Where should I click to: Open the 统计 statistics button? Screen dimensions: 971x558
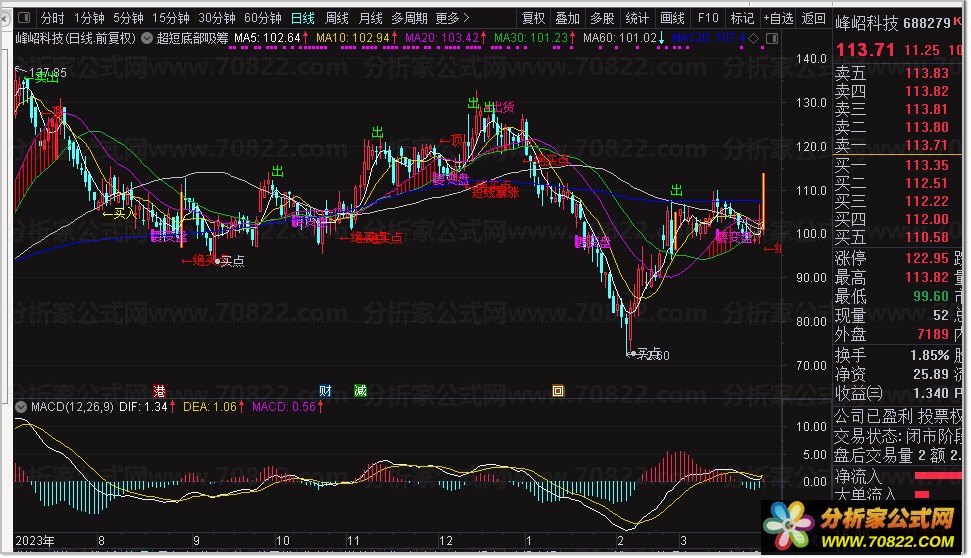point(637,19)
